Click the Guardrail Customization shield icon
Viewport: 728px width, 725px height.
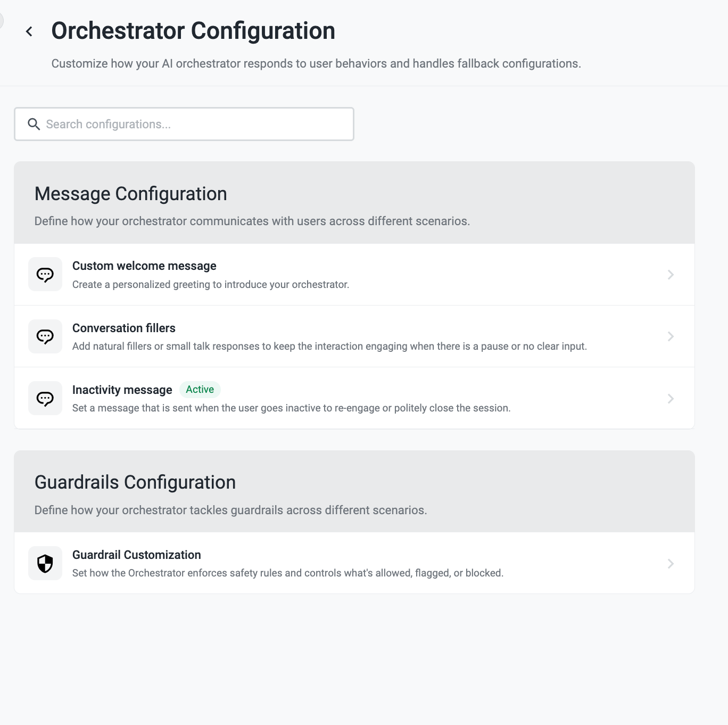(x=45, y=563)
